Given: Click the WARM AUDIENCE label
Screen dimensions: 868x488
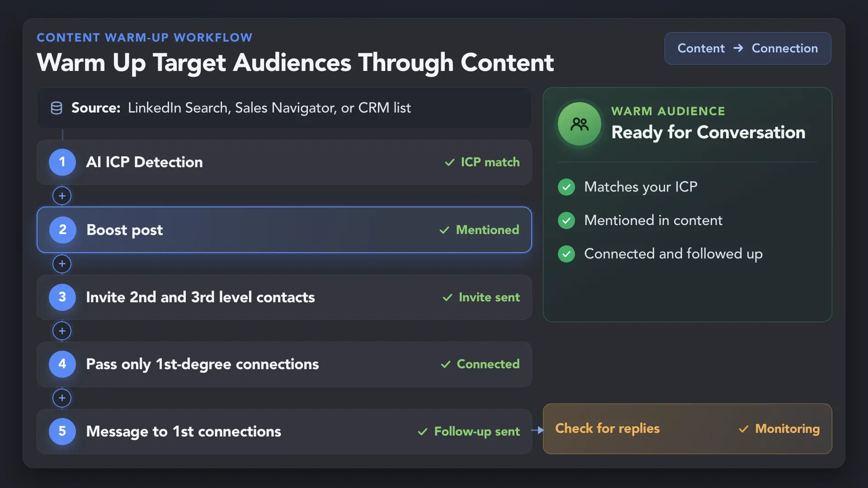Looking at the screenshot, I should click(668, 111).
